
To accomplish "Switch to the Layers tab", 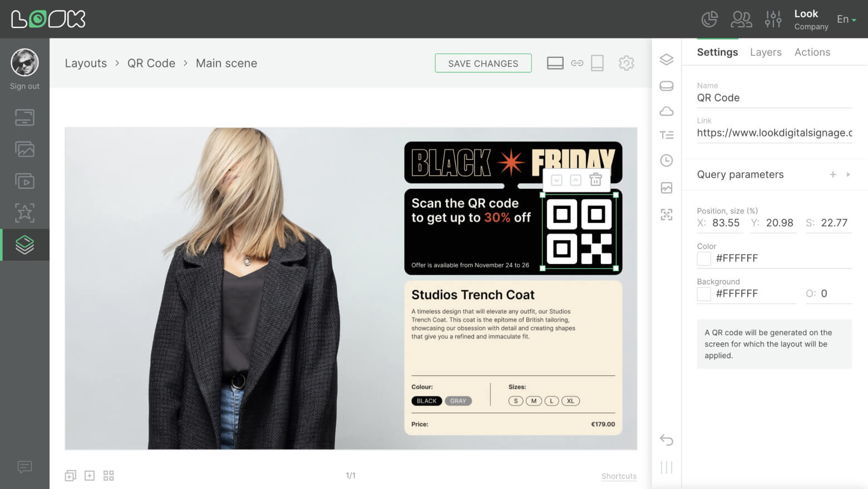I will click(766, 52).
